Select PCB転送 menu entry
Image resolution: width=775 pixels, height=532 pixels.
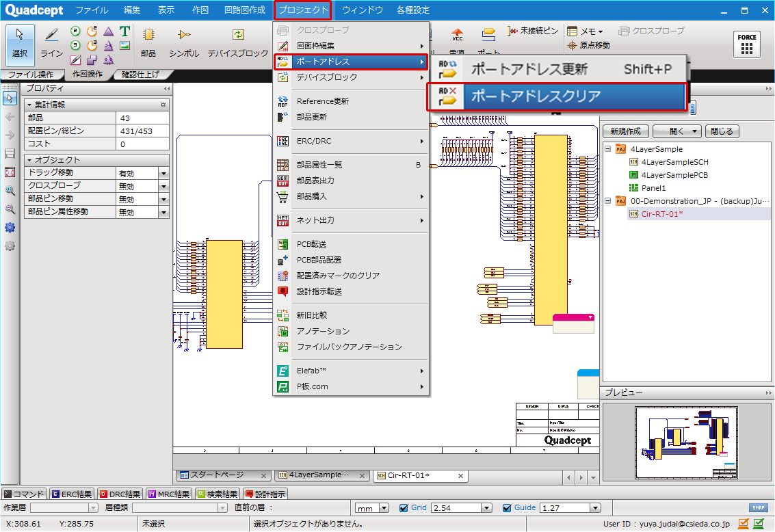351,244
